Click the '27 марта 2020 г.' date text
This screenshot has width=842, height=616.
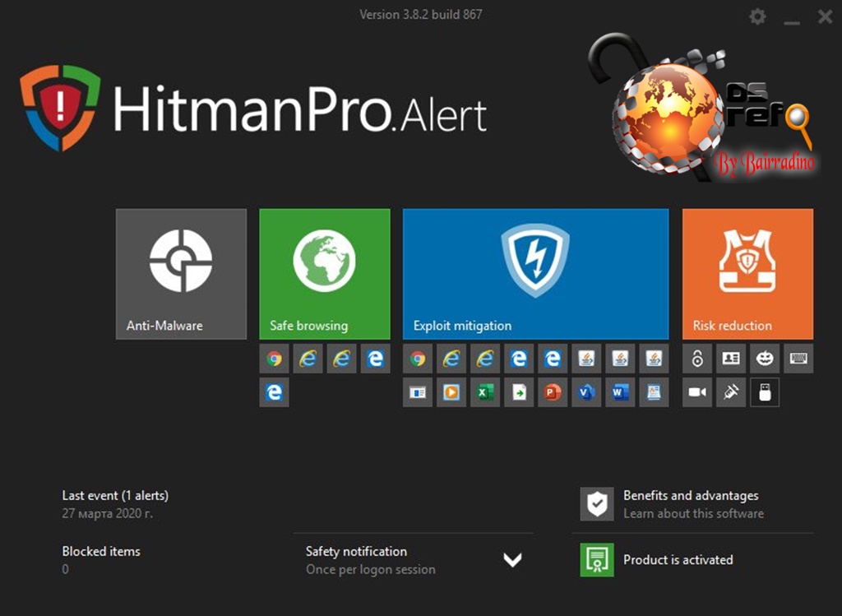107,513
